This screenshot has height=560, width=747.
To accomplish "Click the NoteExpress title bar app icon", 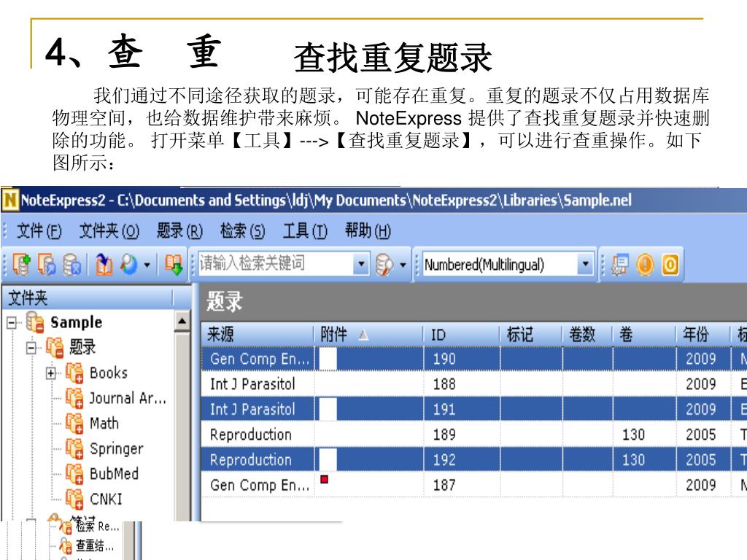I will tap(10, 200).
